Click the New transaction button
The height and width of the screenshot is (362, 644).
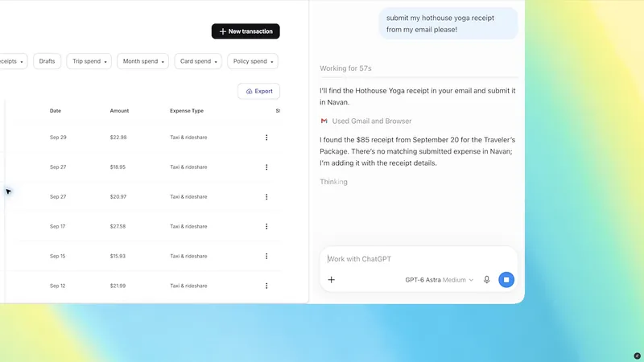click(246, 31)
